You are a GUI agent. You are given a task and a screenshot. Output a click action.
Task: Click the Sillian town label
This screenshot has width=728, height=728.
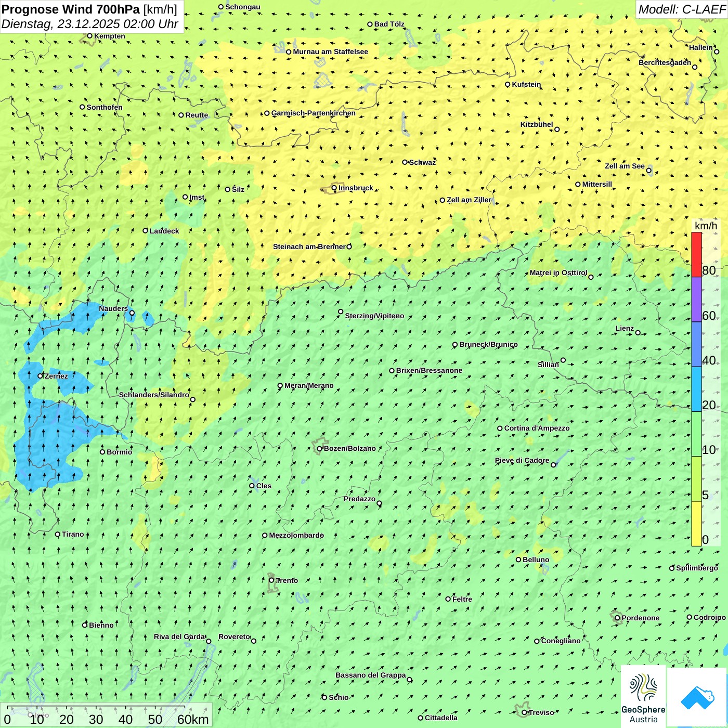(x=548, y=365)
